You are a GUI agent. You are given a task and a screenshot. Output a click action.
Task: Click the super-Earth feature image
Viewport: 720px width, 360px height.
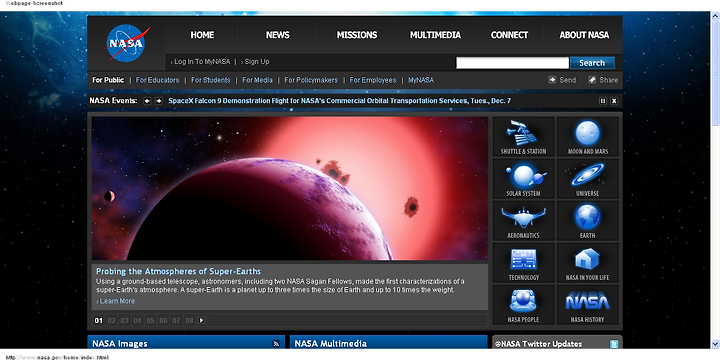290,188
